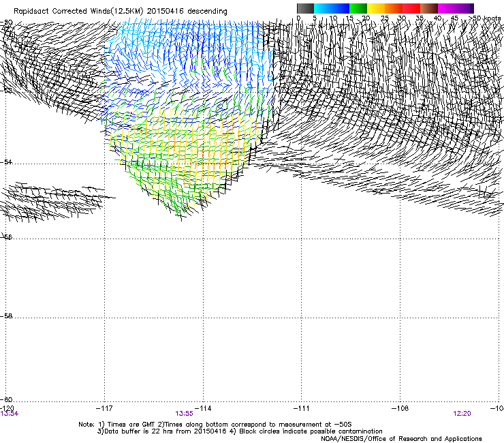Click the red 30-35 knots legend swatch

pos(411,8)
